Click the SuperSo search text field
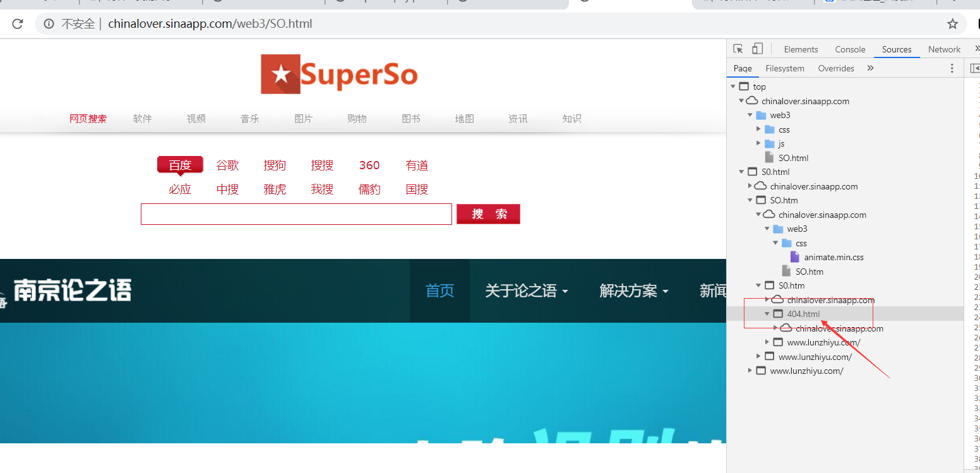 [296, 214]
